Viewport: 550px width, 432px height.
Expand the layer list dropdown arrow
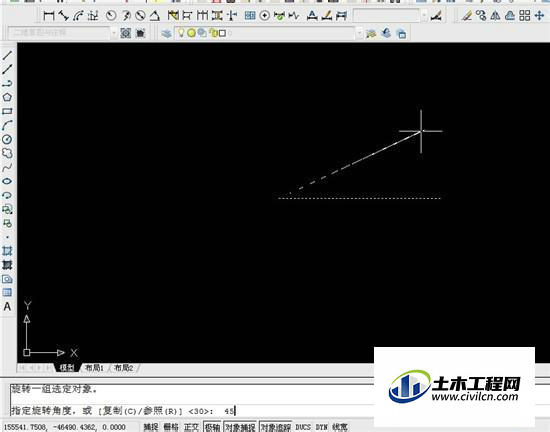tap(359, 34)
